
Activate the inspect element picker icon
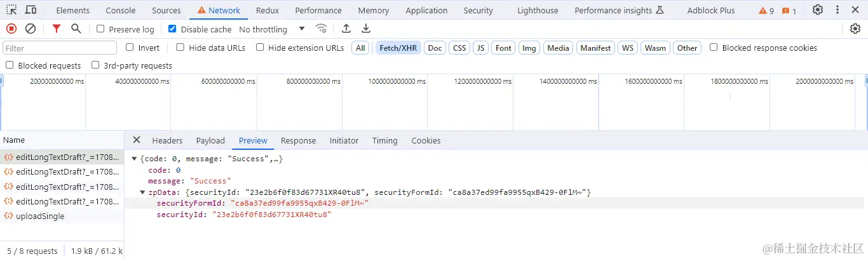tap(11, 10)
